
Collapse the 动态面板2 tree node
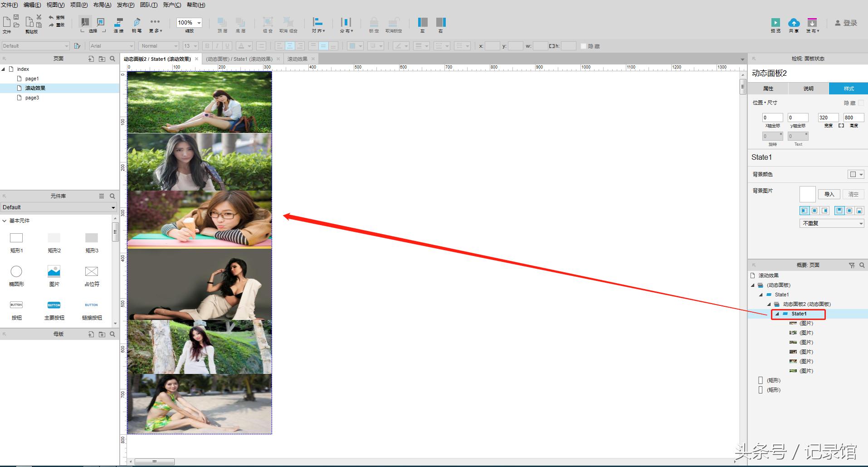coord(769,304)
